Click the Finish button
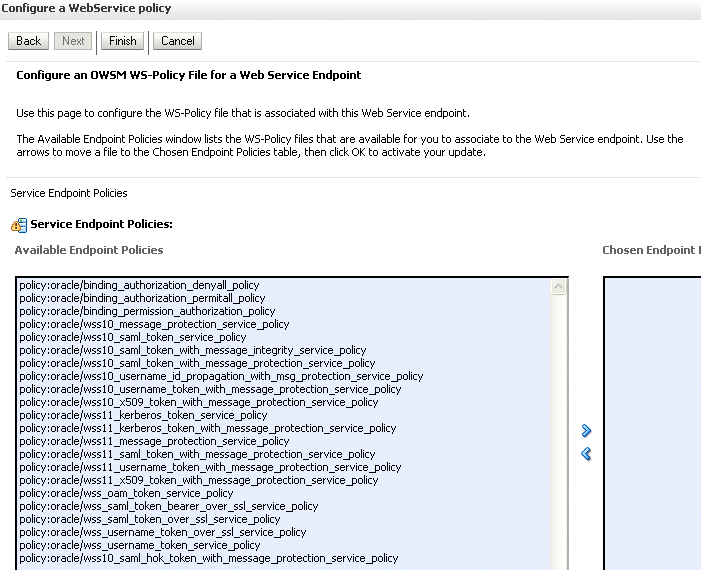This screenshot has height=570, width=701. [122, 41]
